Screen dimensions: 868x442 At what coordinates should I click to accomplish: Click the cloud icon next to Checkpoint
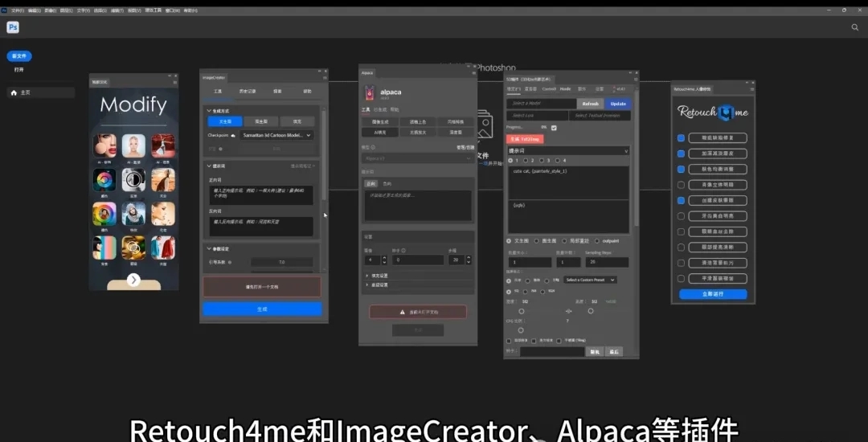(233, 135)
